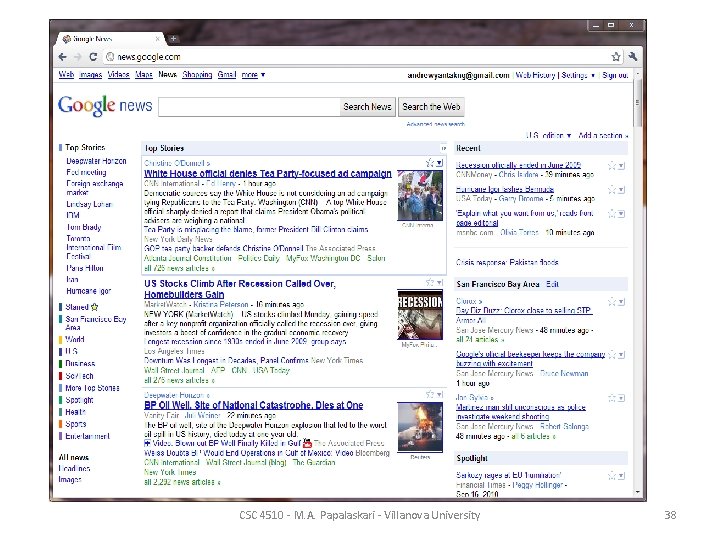Viewport: 720px width, 540px height.
Task: Click inside the news search box
Action: pos(249,107)
